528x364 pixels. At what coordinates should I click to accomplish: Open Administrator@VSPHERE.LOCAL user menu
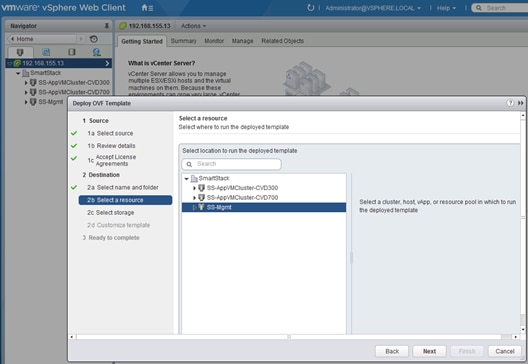(x=373, y=8)
